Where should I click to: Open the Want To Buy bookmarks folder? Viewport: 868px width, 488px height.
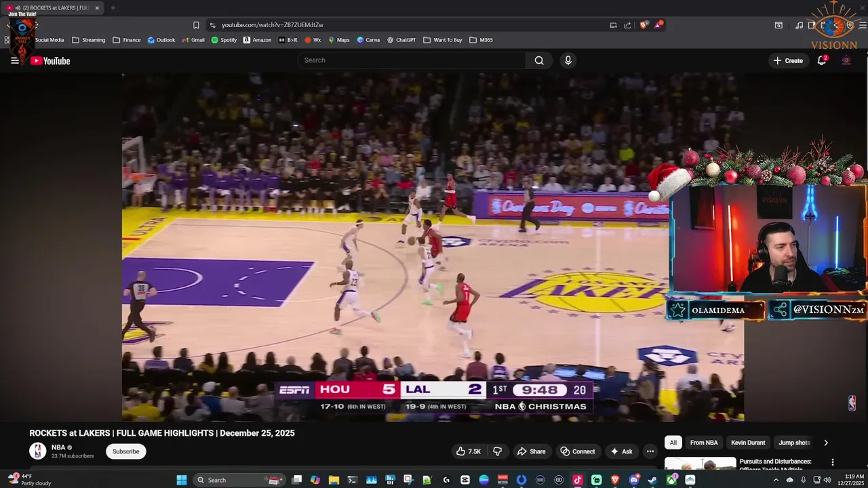[x=443, y=40]
